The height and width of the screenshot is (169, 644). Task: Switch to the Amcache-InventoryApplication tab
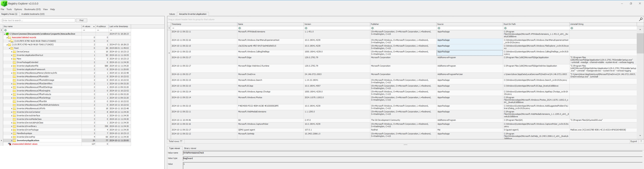coord(193,14)
